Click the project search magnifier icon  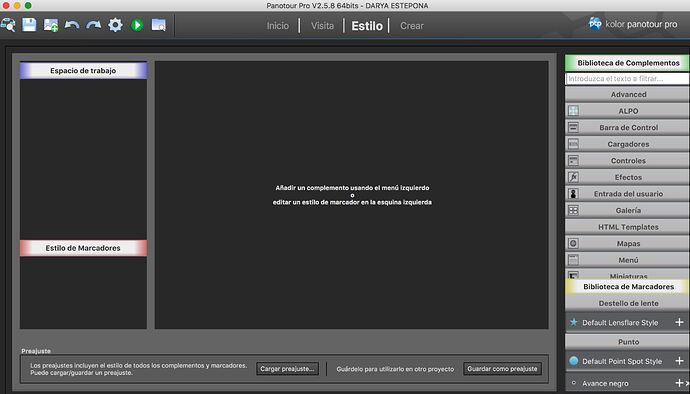[8, 25]
